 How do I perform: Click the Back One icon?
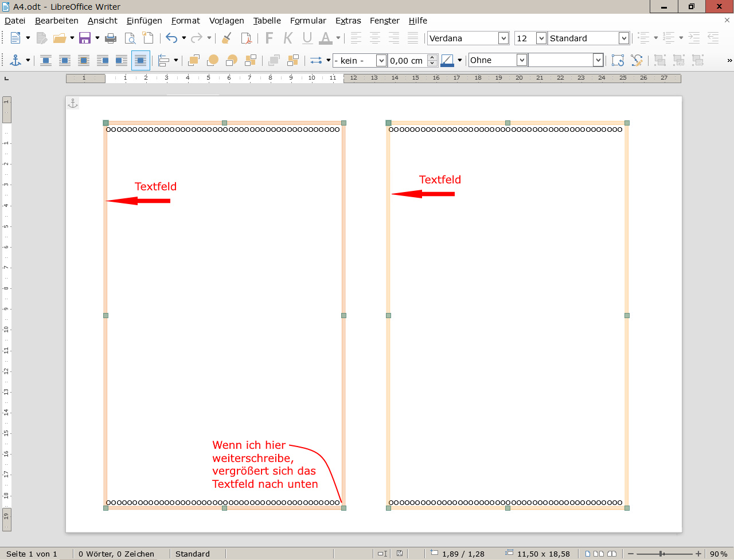click(x=232, y=60)
